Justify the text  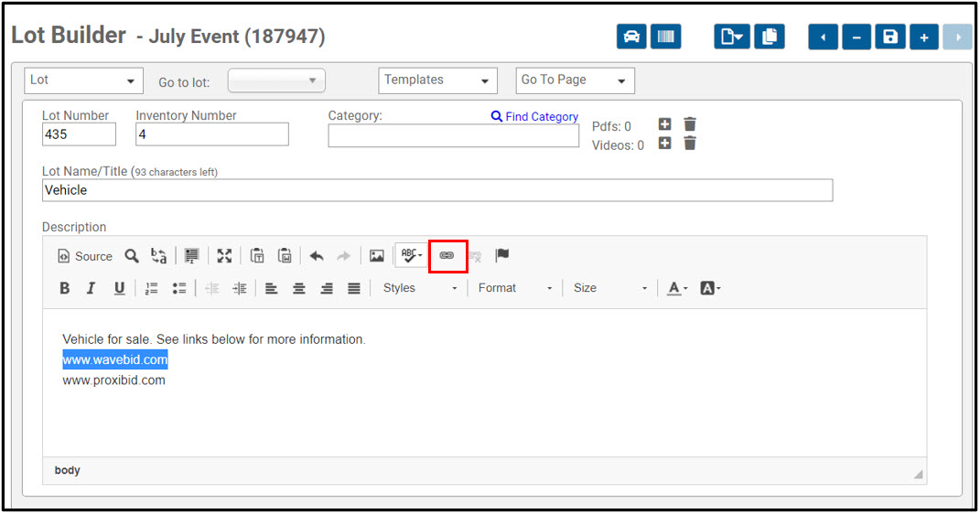[x=354, y=288]
